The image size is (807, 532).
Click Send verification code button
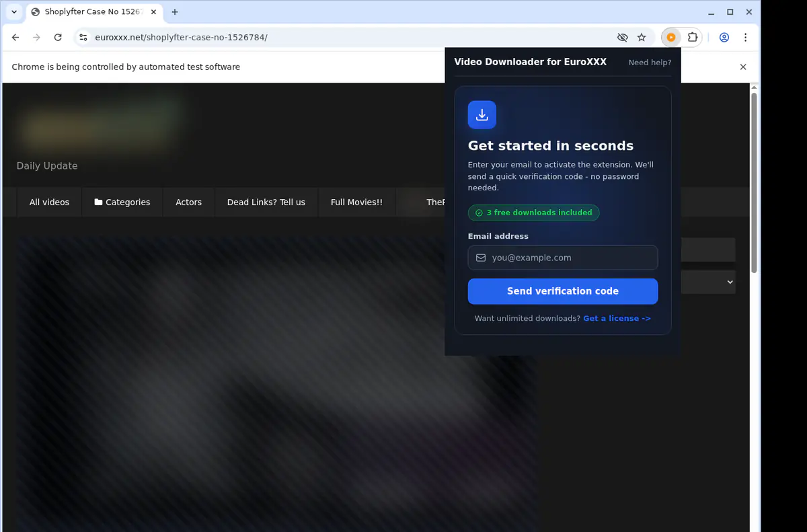click(563, 291)
